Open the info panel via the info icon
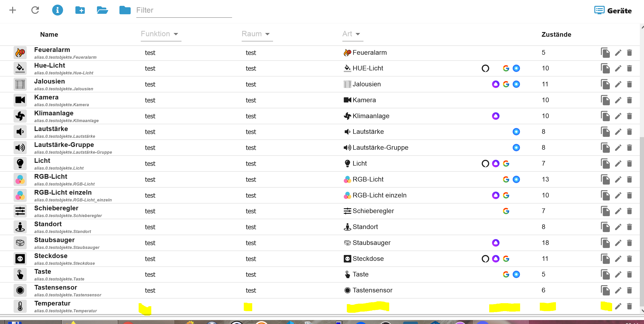This screenshot has width=644, height=324. coord(58,10)
